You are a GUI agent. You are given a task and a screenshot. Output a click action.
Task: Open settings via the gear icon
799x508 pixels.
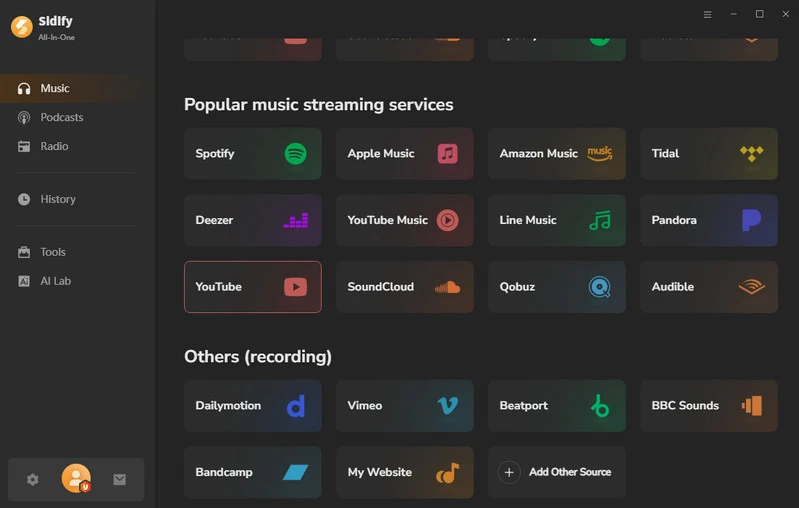[x=33, y=479]
